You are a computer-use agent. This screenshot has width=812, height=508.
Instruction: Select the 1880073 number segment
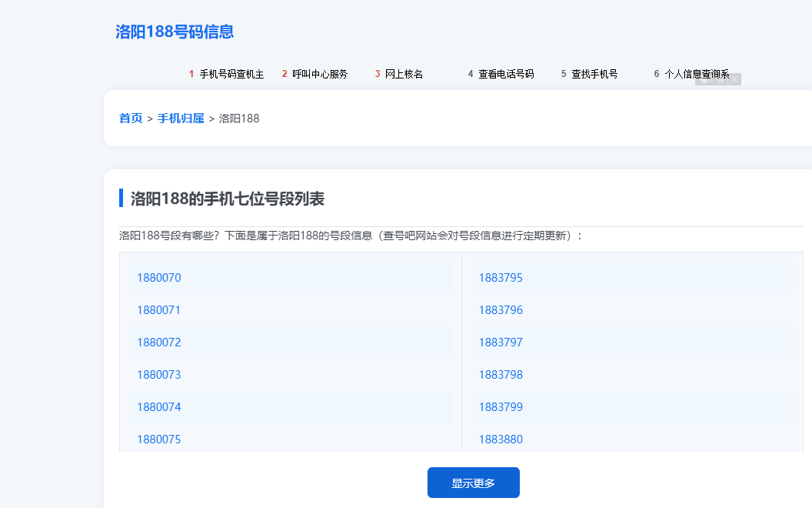coord(158,374)
